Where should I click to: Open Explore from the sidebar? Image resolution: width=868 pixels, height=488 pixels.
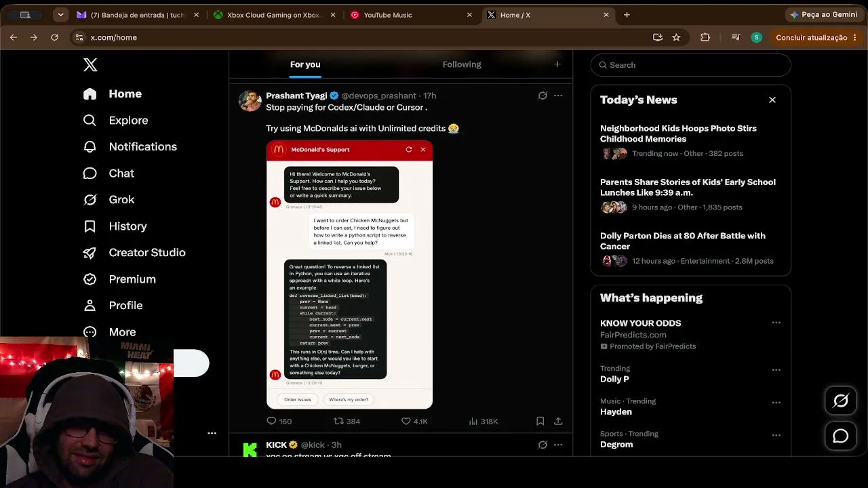tap(115, 121)
